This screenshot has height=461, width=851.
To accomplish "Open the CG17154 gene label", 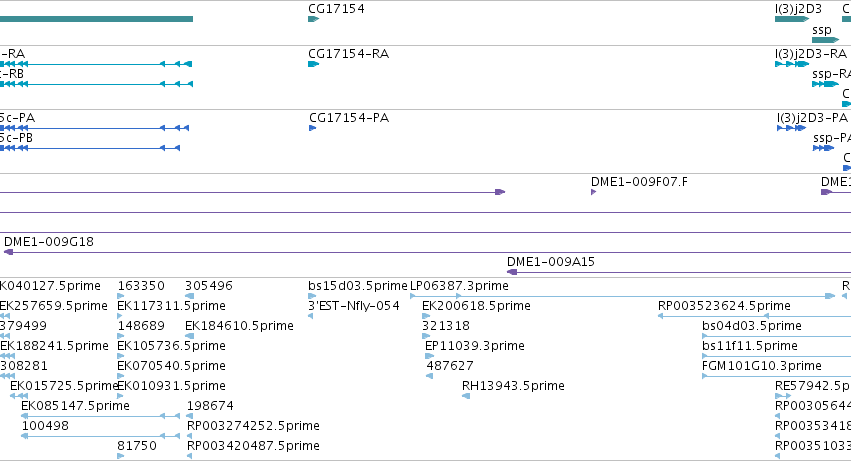I will pos(336,9).
